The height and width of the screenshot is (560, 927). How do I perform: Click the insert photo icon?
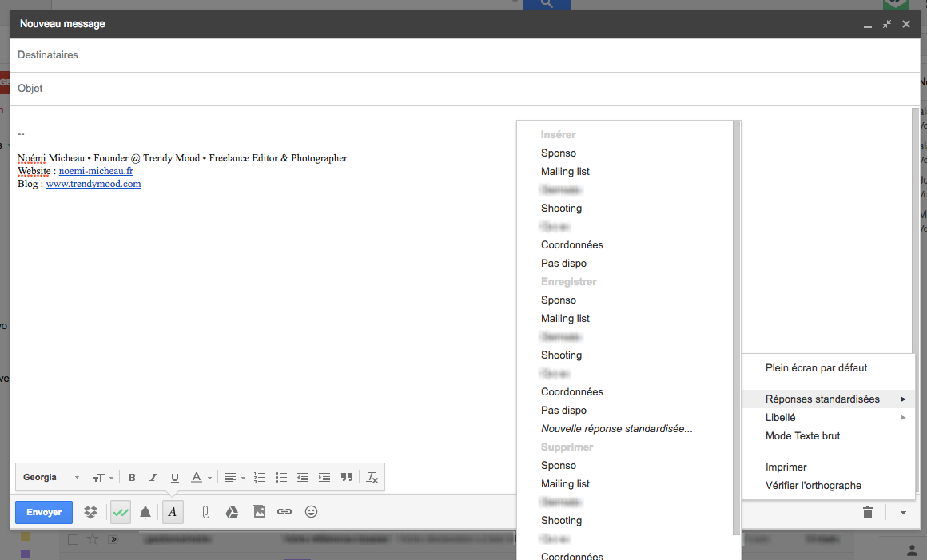pos(259,512)
